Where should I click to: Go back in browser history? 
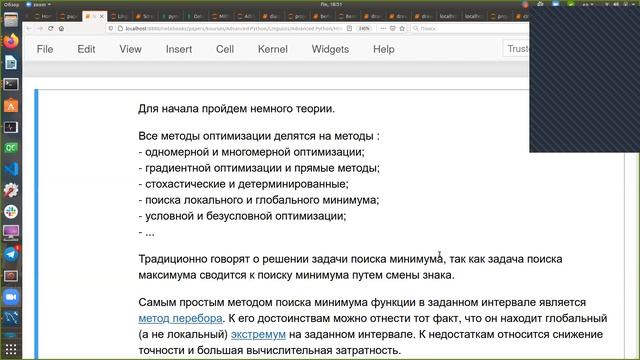29,29
